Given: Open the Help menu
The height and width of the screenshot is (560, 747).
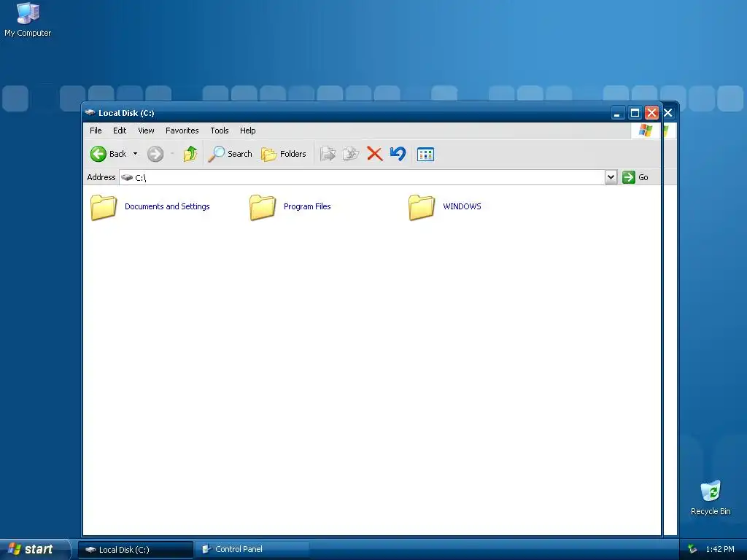Looking at the screenshot, I should point(248,131).
